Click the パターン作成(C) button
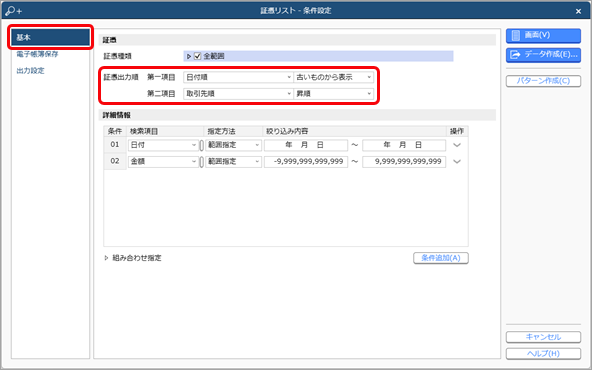This screenshot has height=370, width=592. click(543, 81)
